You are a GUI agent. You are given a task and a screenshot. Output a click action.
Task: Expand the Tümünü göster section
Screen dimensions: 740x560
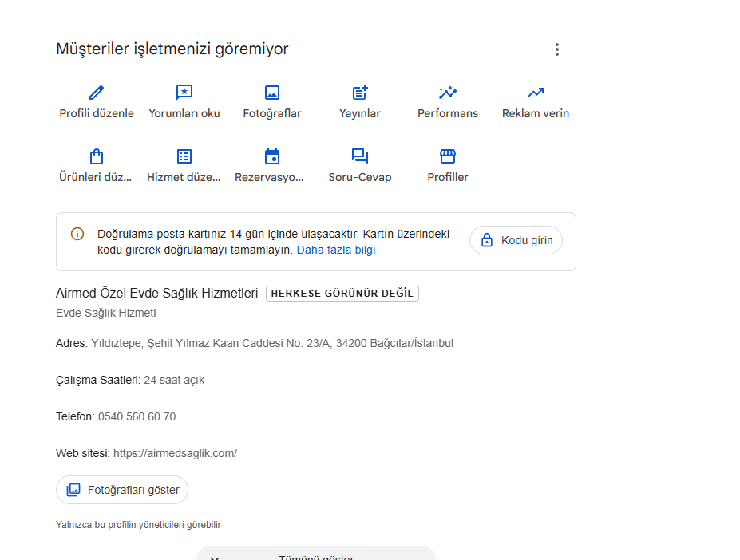pyautogui.click(x=316, y=554)
